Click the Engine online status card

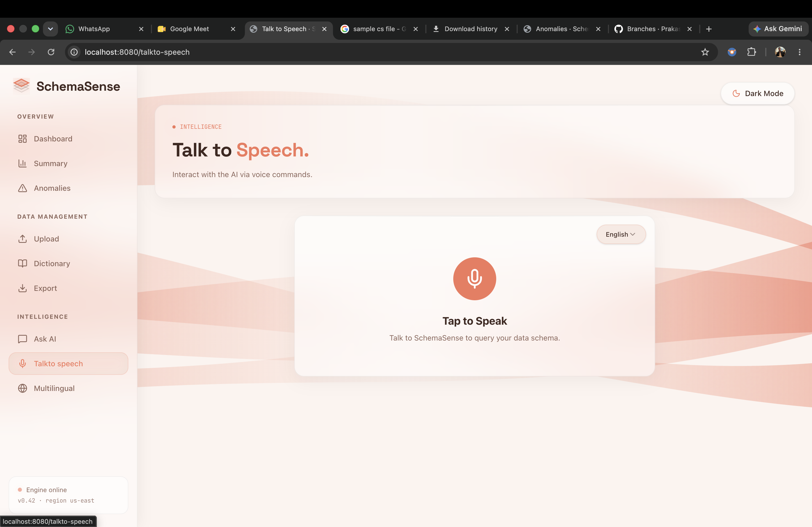point(68,495)
